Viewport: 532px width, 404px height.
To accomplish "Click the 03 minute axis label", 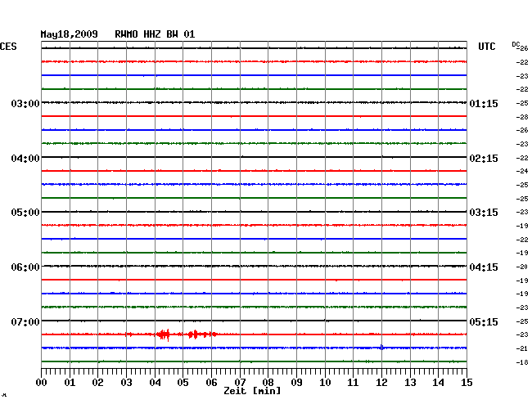I will coord(126,382).
